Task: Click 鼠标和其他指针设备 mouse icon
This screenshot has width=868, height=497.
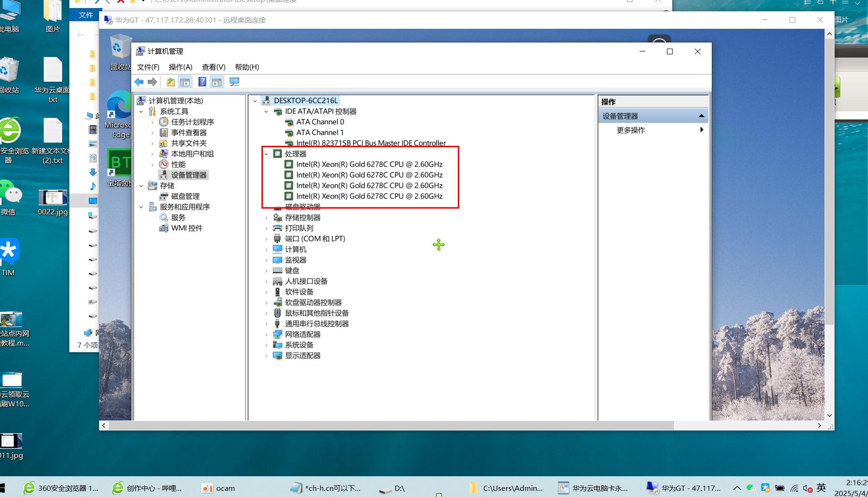Action: click(x=278, y=313)
